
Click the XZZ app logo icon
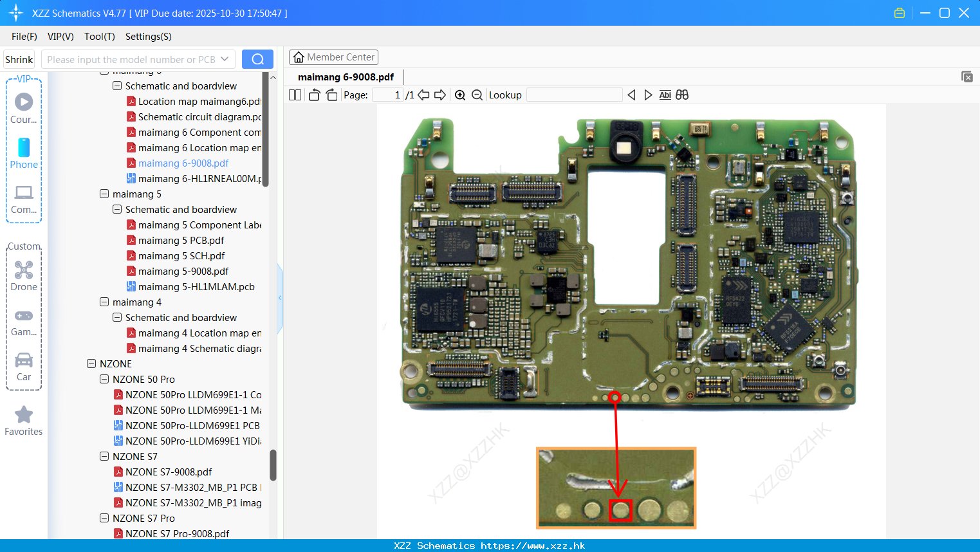(x=16, y=13)
